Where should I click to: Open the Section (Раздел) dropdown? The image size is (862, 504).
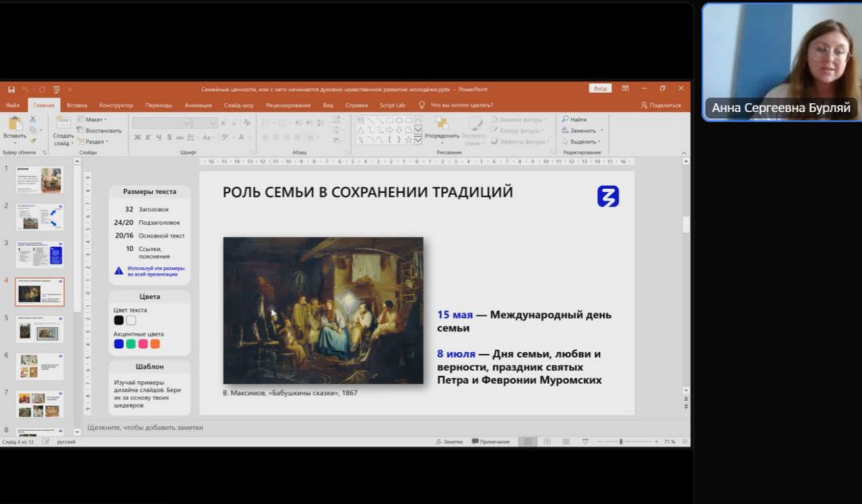pos(93,142)
